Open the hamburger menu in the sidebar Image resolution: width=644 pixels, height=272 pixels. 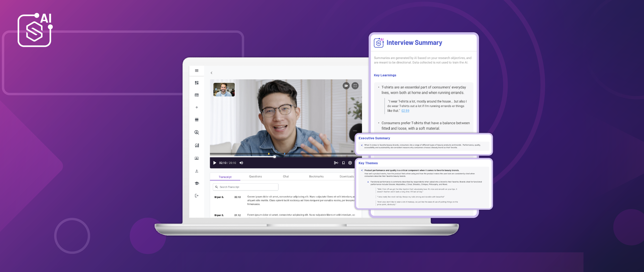point(197,71)
